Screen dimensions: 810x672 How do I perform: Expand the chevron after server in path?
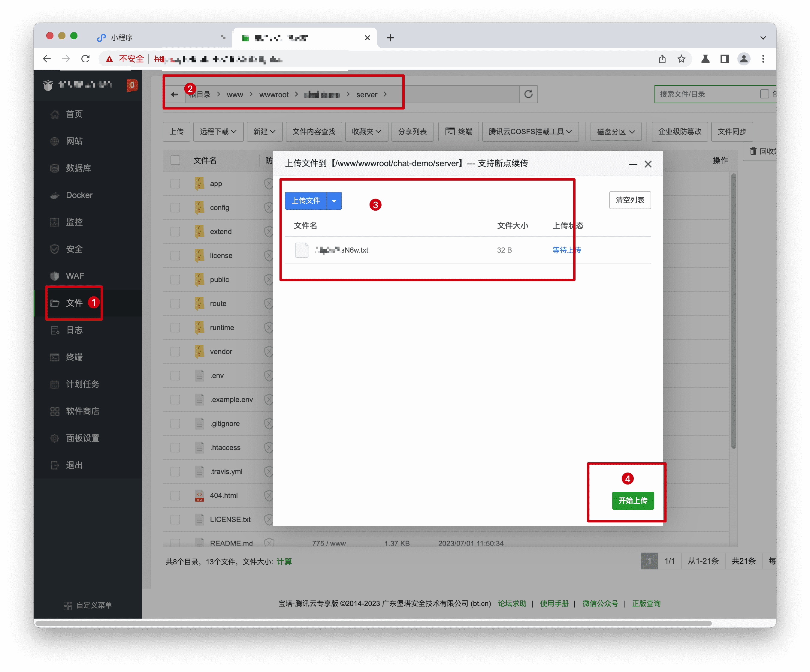(x=385, y=94)
